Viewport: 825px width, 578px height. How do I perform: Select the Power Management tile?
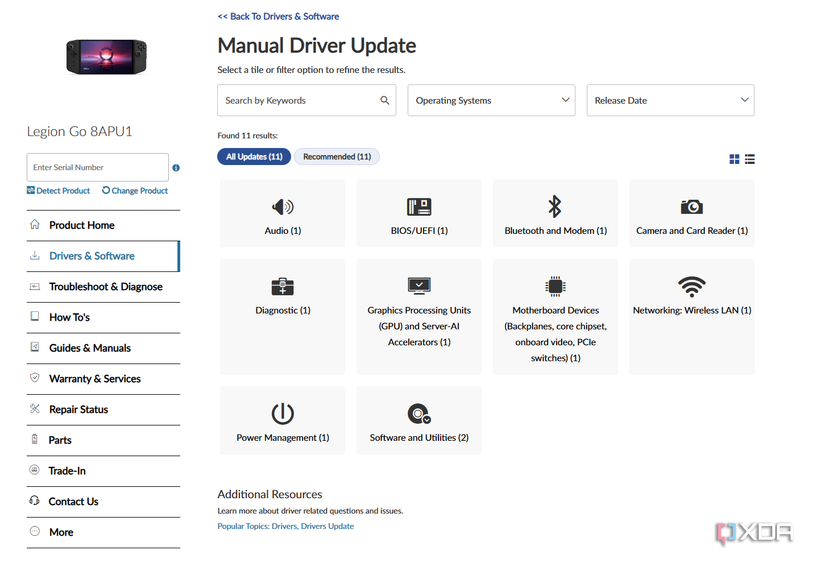283,420
